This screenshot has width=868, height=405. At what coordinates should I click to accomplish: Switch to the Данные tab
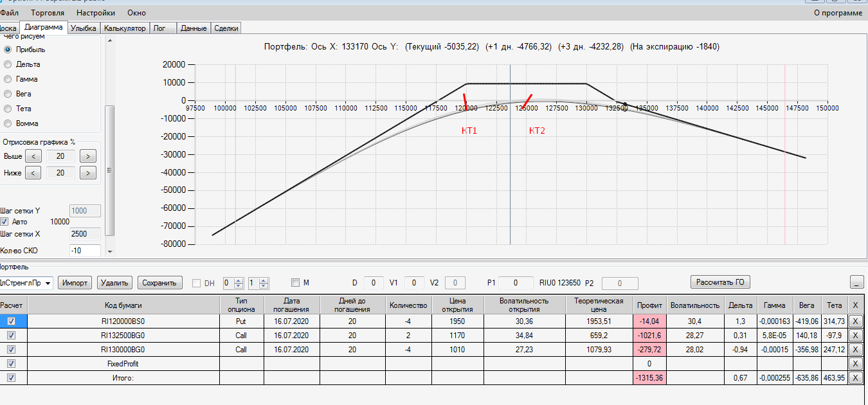tap(194, 28)
